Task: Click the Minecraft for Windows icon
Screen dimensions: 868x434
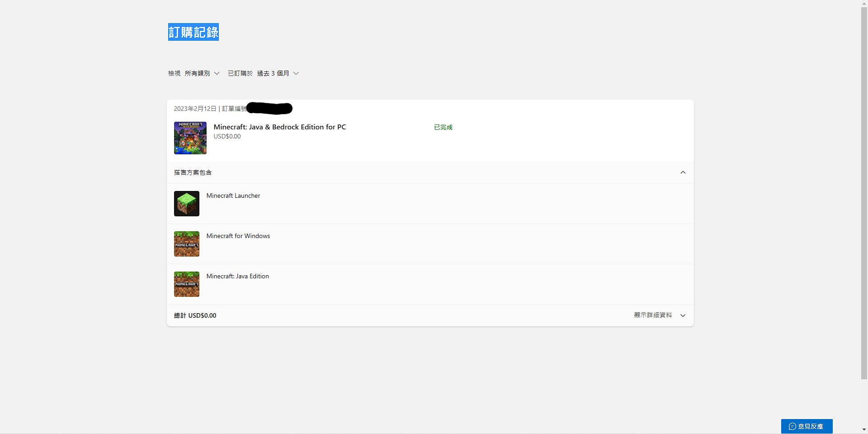Action: click(186, 244)
